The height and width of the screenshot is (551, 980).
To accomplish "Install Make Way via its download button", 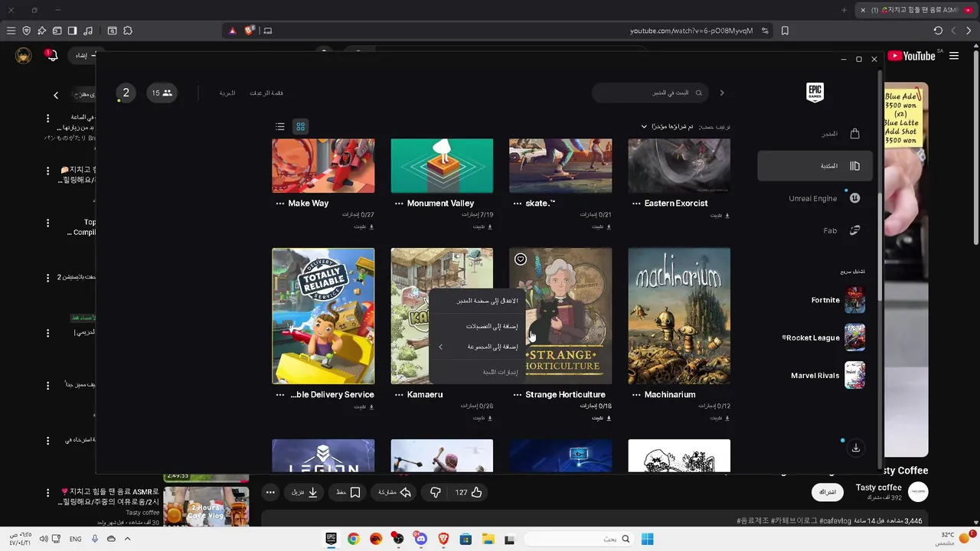I will tap(364, 227).
